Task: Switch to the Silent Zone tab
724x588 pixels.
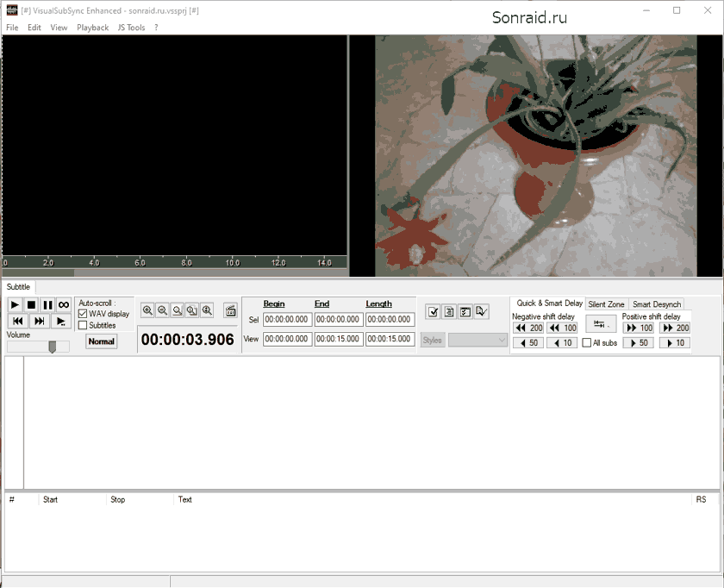Action: [x=606, y=304]
